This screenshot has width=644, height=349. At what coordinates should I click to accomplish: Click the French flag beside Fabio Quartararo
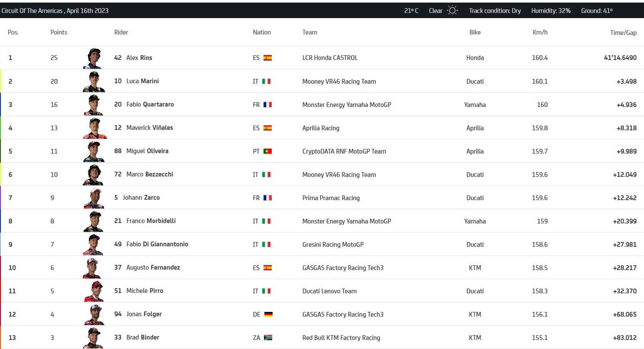click(x=267, y=104)
